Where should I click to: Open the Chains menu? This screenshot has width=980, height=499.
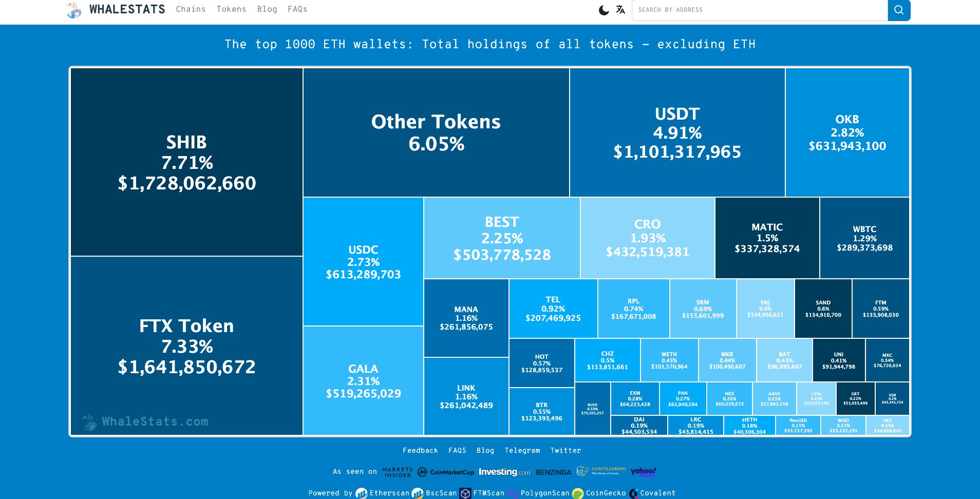191,9
